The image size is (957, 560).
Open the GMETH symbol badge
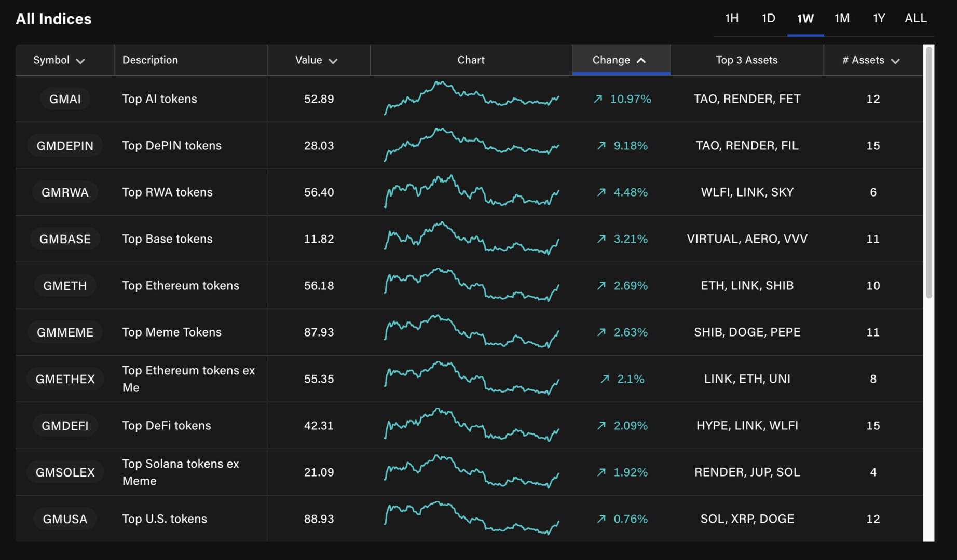click(65, 286)
